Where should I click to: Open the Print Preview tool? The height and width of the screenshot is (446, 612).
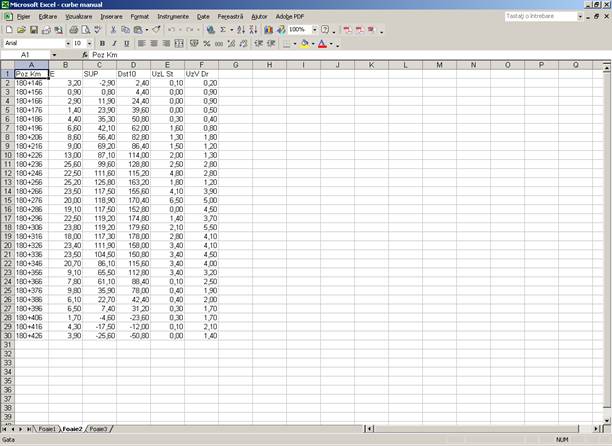pyautogui.click(x=86, y=30)
